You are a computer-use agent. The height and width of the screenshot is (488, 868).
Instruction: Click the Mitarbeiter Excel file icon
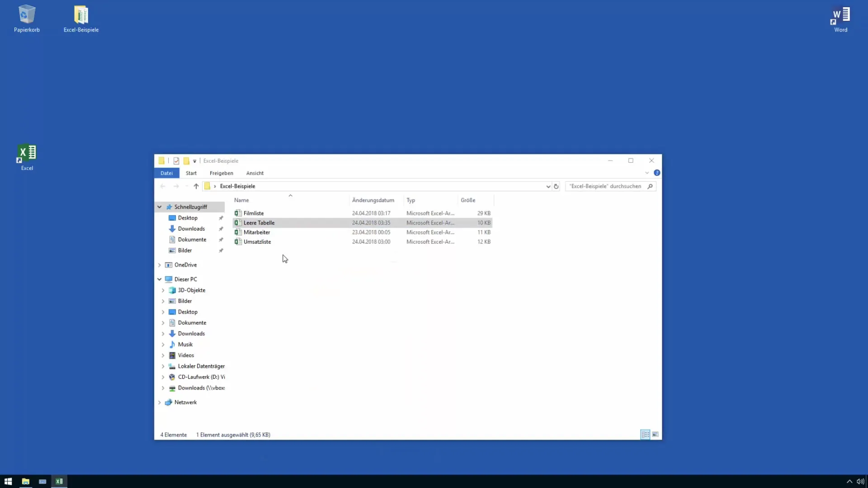point(237,232)
